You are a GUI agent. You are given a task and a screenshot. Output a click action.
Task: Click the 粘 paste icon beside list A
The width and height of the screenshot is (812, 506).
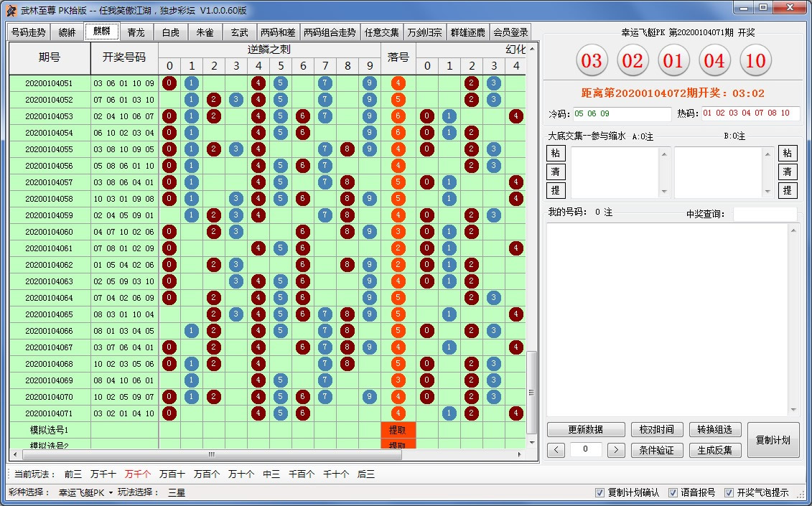coord(556,153)
